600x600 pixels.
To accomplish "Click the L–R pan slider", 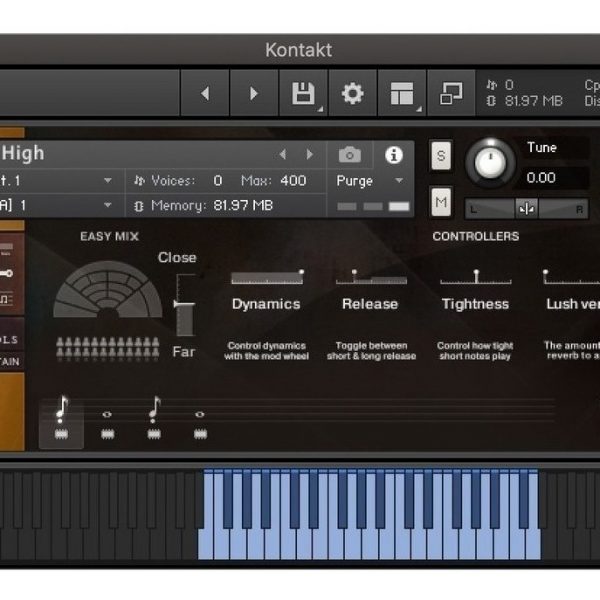I will pyautogui.click(x=527, y=209).
